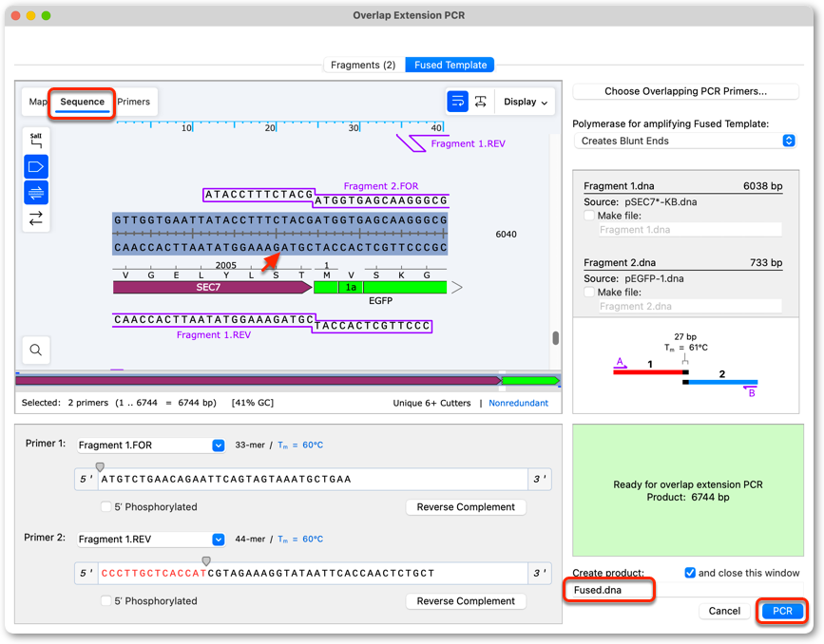Click the sequence view vertical scrollbar thumb
Image resolution: width=824 pixels, height=644 pixels.
[555, 338]
